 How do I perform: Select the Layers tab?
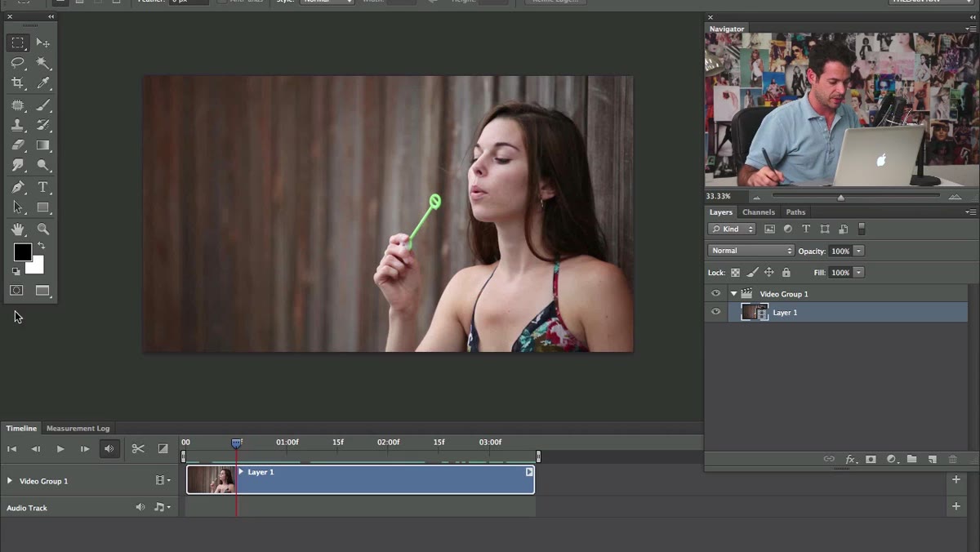click(721, 212)
